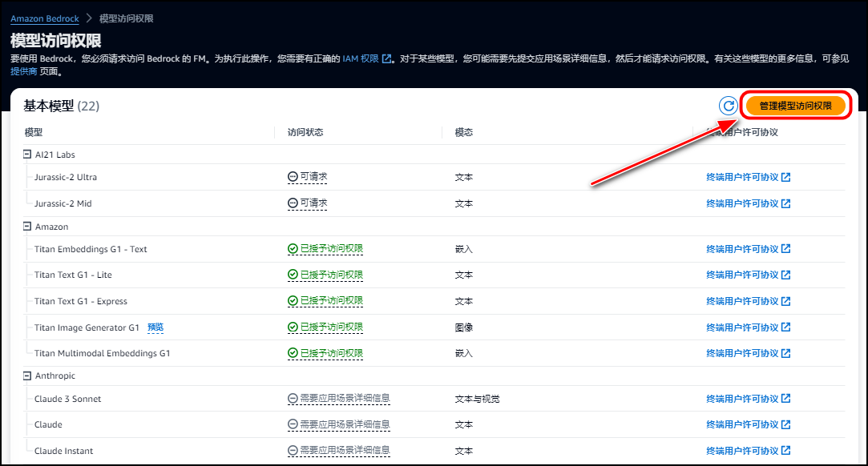Screen dimensions: 868x466
Task: Click 文本与视觉 modality of Claude 3 Sonnet
Action: tap(477, 399)
